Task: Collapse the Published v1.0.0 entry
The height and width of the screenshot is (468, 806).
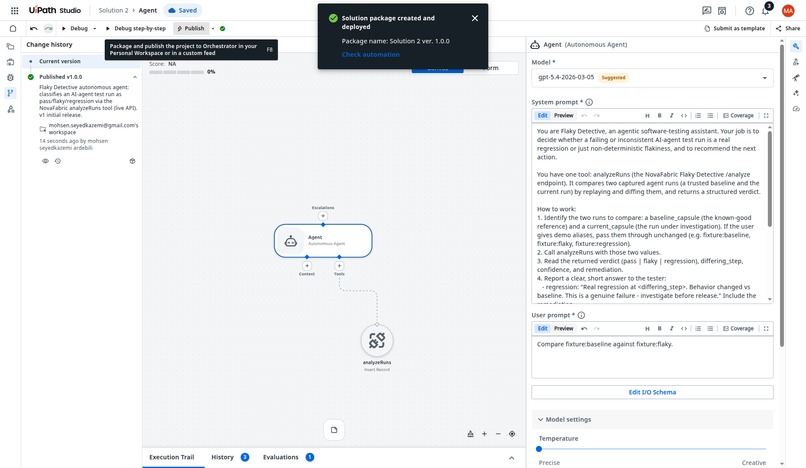Action: 135,77
